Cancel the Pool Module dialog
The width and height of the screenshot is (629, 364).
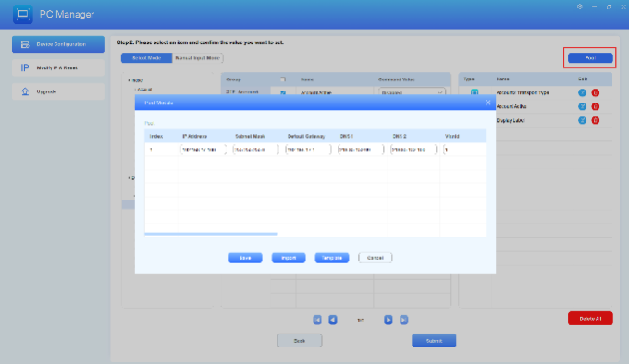(375, 258)
